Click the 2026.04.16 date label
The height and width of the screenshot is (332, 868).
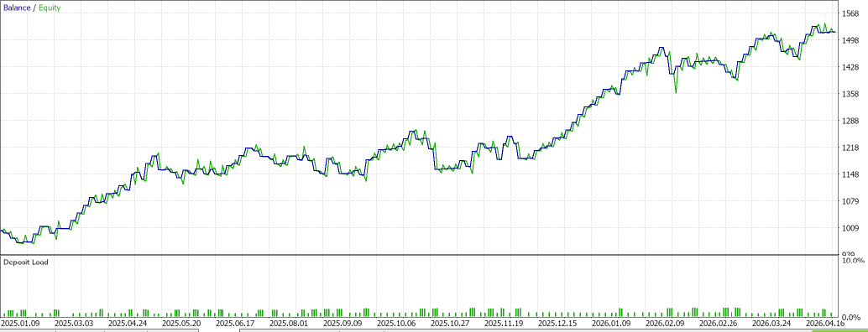825,323
